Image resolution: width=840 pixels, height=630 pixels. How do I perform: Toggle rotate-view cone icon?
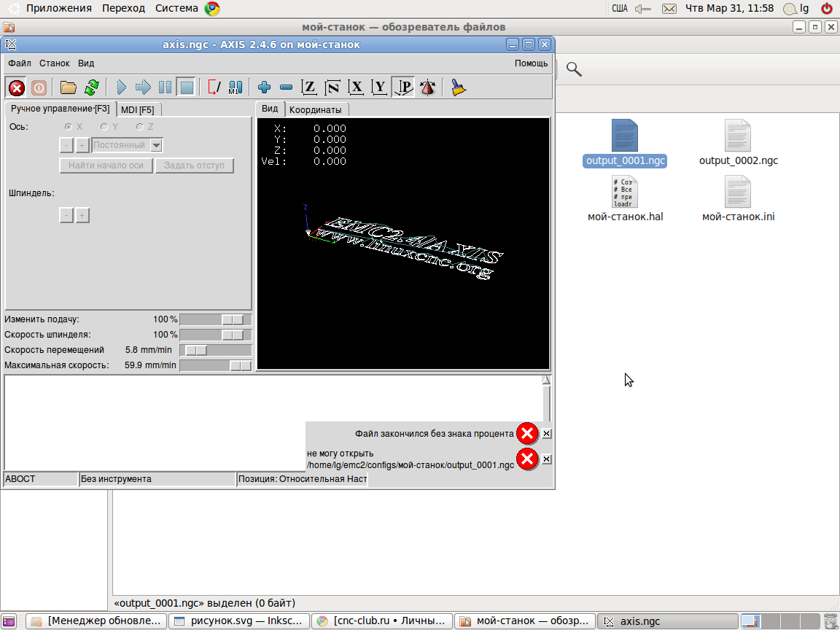[427, 87]
